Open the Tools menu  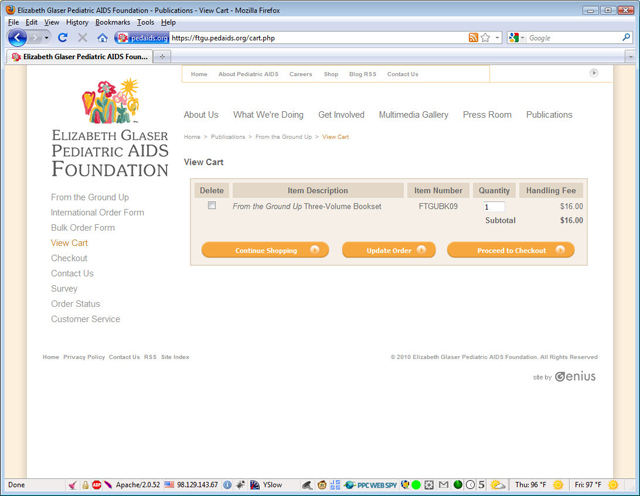click(x=145, y=22)
